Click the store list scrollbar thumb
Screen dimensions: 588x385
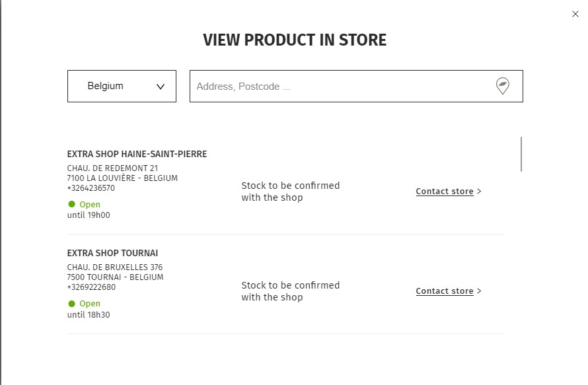point(521,154)
